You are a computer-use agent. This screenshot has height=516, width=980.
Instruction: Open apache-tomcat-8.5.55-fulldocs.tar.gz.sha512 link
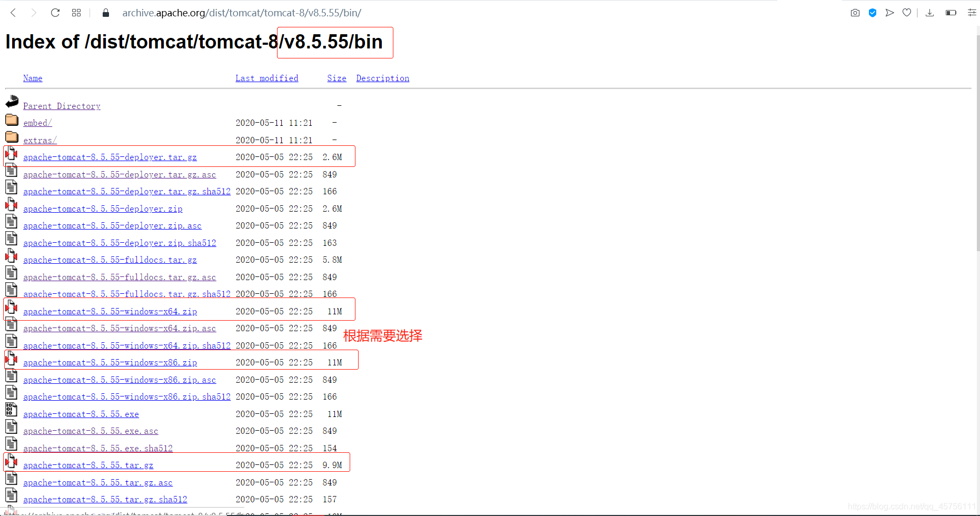click(127, 294)
